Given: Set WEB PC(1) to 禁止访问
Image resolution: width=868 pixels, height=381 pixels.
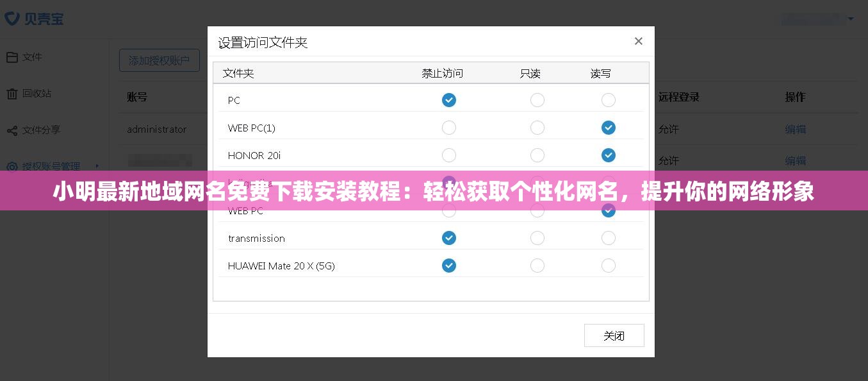Looking at the screenshot, I should click(449, 128).
